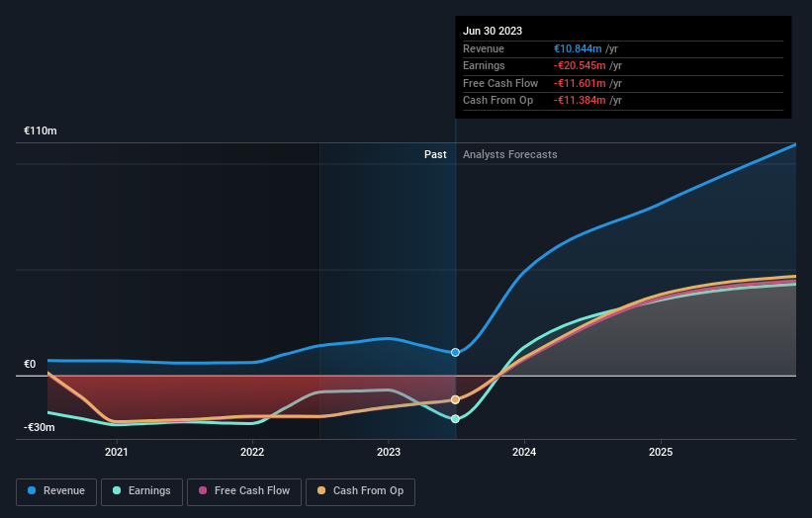Screen dimensions: 812x518
Task: Click the Free Cash Flow label in tooltip
Action: [500, 83]
